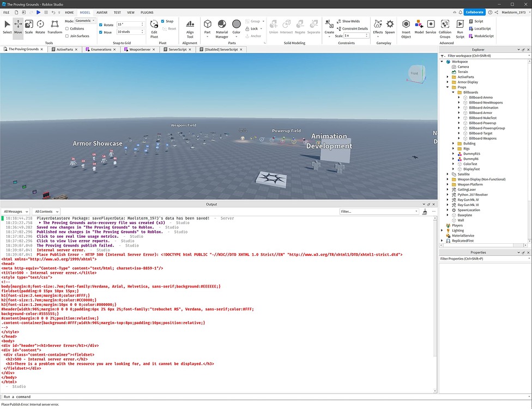Select Billboard-Ammo in the Explorer tree
The width and height of the screenshot is (532, 409).
[481, 98]
